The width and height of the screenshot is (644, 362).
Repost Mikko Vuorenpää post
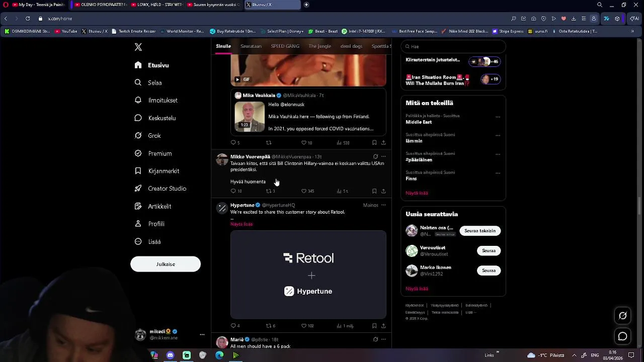270,191
